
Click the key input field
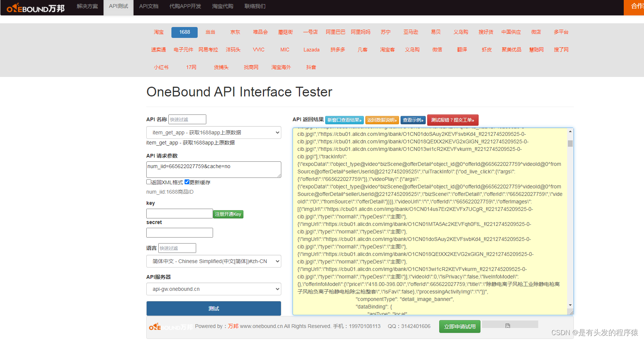(x=180, y=214)
